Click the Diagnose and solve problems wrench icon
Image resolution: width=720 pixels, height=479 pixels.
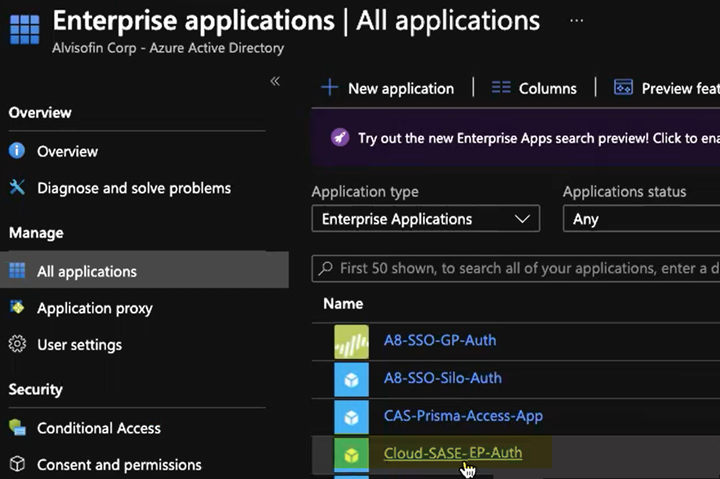pos(17,188)
